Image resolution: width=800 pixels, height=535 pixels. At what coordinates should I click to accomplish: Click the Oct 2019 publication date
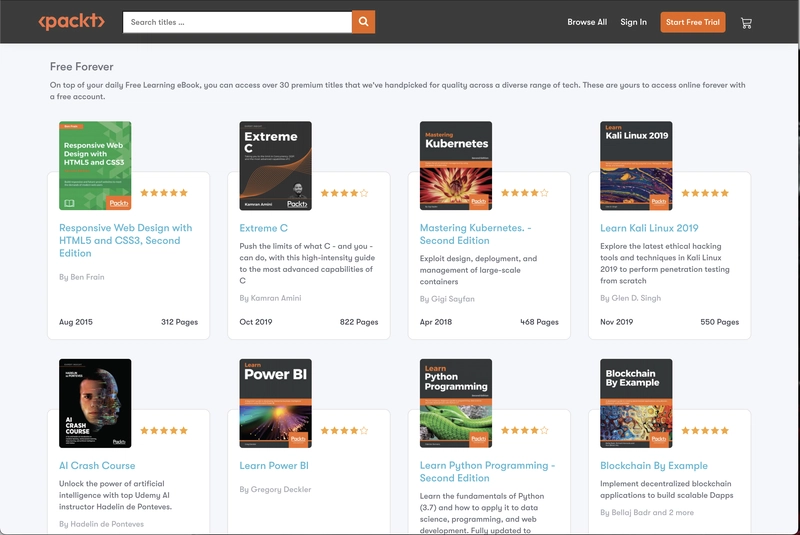[256, 322]
